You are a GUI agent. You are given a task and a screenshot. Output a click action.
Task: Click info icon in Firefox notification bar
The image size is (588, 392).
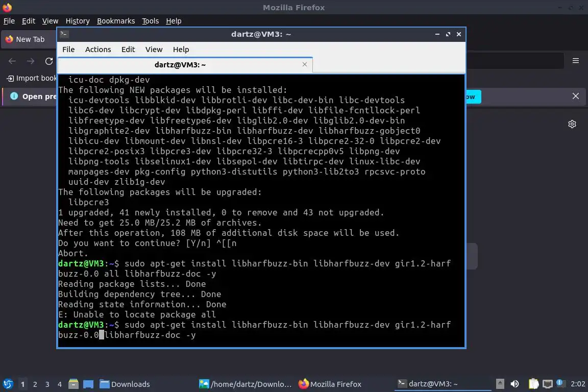click(x=14, y=96)
